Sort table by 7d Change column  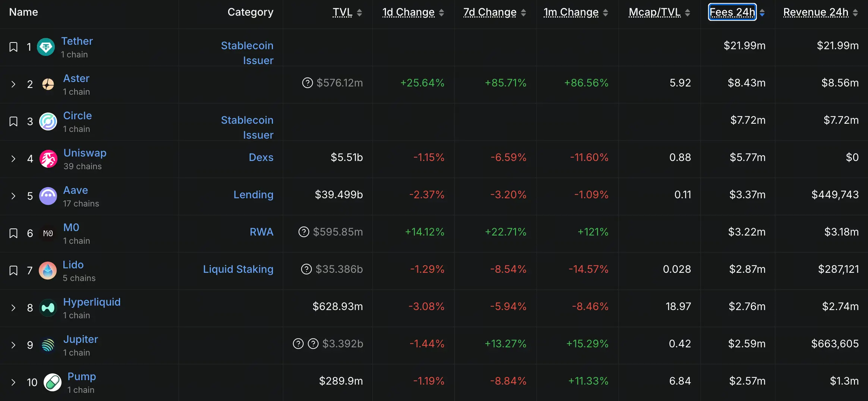point(490,12)
